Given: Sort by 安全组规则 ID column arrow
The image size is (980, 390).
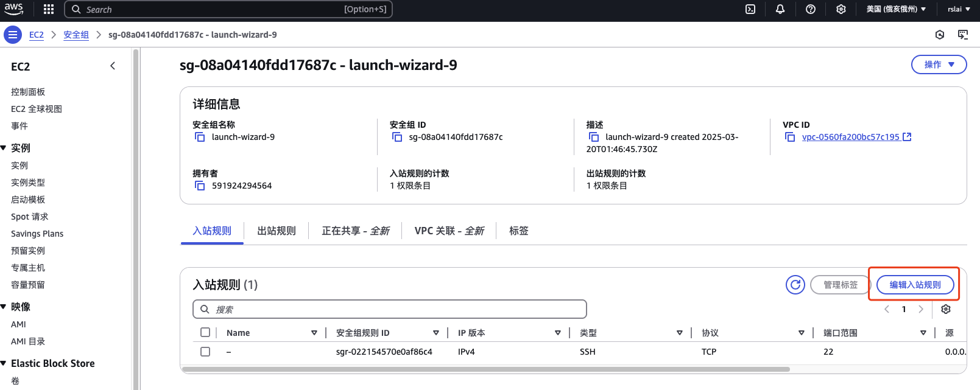Looking at the screenshot, I should pyautogui.click(x=436, y=333).
